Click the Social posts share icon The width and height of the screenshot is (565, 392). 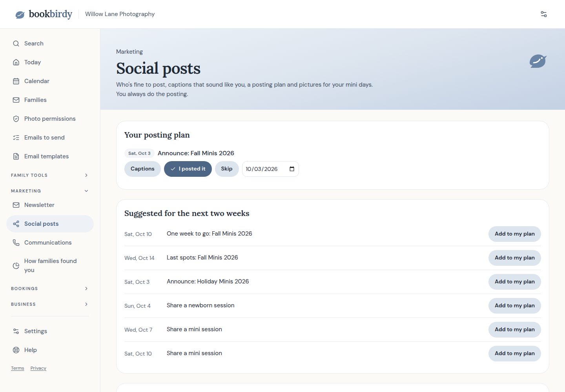tap(16, 224)
